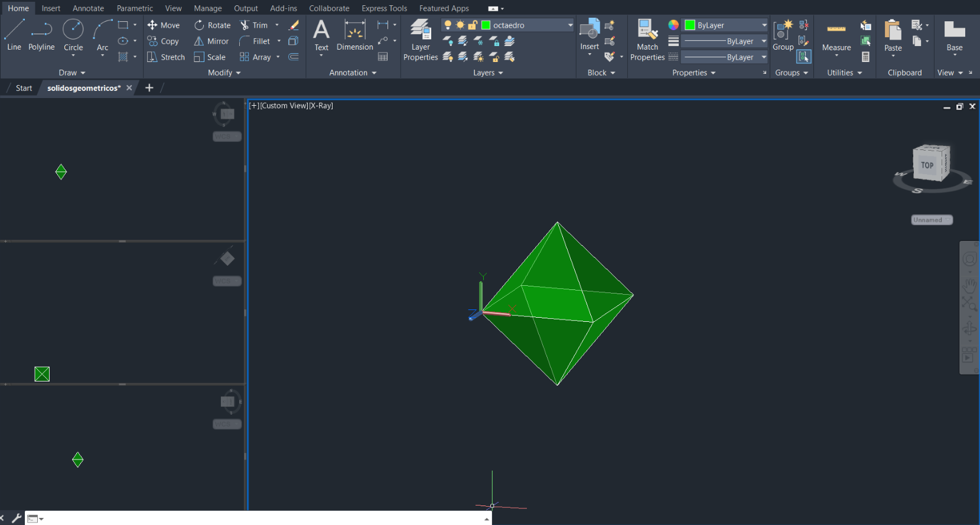Choose the Copy tool in Modify panel
This screenshot has height=525, width=980.
tap(163, 41)
